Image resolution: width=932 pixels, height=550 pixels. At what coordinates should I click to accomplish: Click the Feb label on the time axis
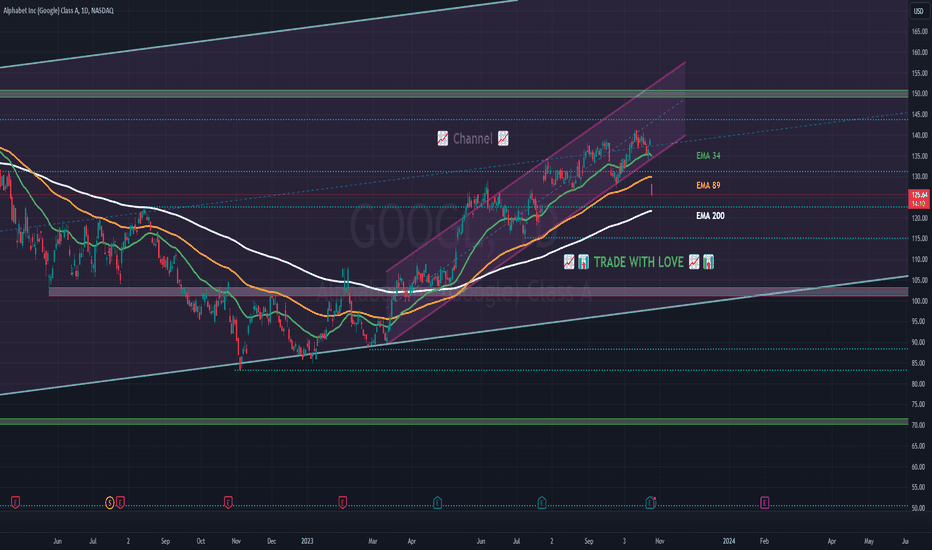coord(764,541)
